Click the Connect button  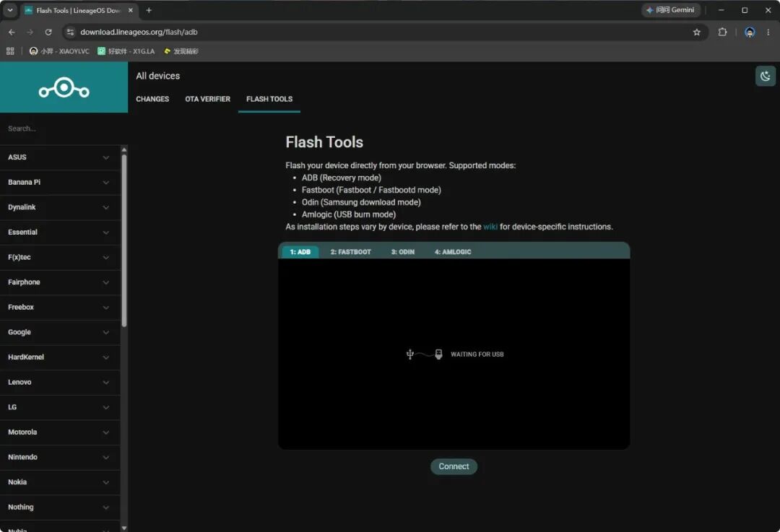pyautogui.click(x=454, y=466)
